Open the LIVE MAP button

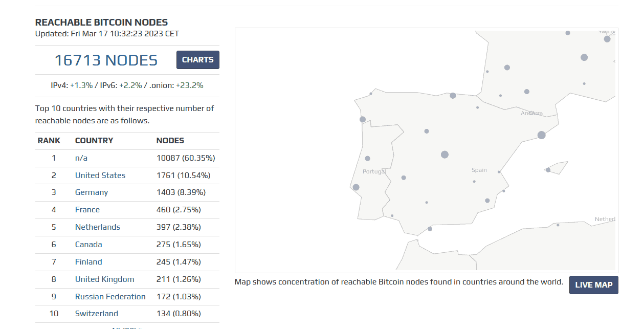point(593,285)
